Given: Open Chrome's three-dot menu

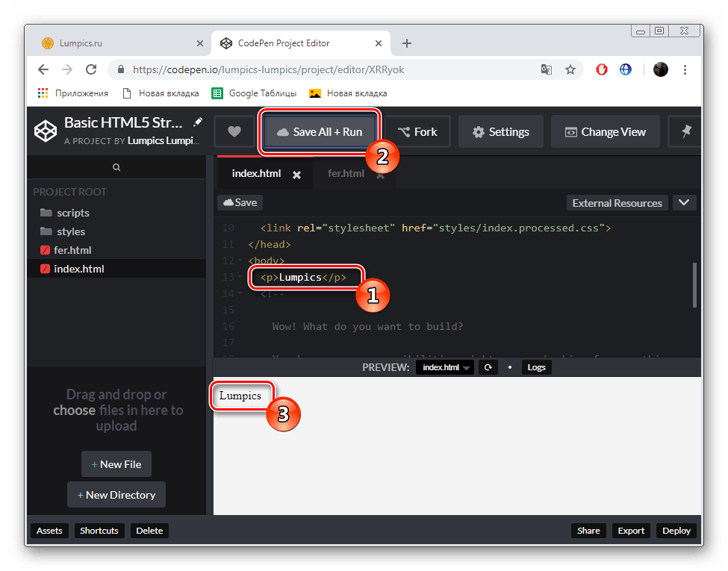Looking at the screenshot, I should click(x=685, y=69).
